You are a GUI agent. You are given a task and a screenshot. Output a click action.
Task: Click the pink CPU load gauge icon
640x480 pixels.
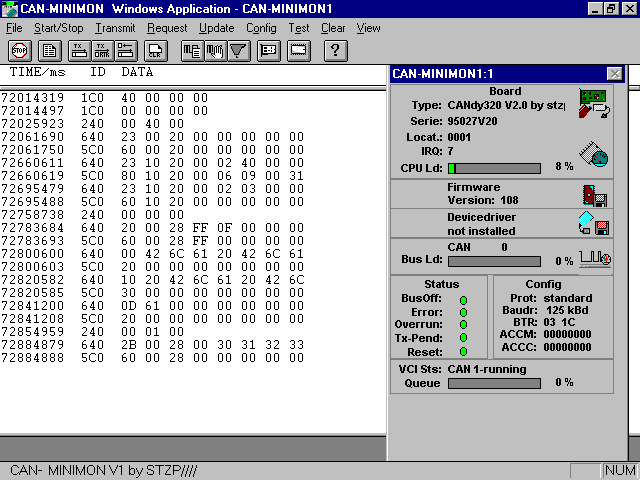pos(594,154)
